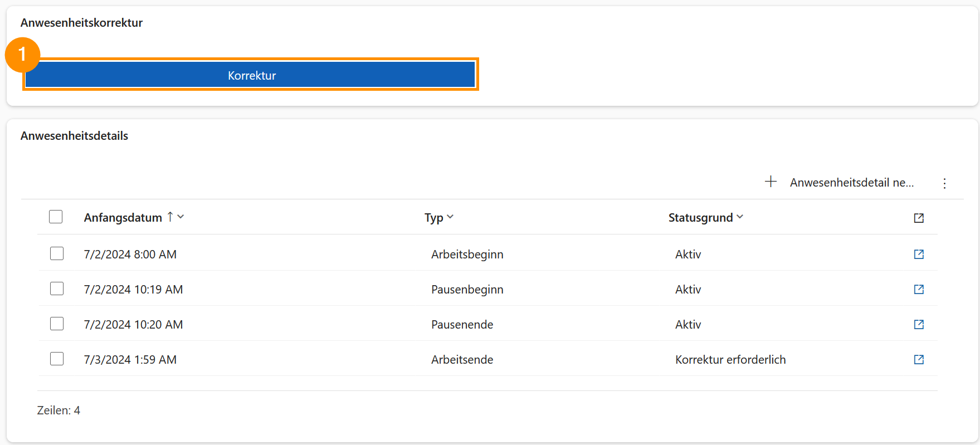Open the Pausenbeginn record popout icon

(x=919, y=289)
